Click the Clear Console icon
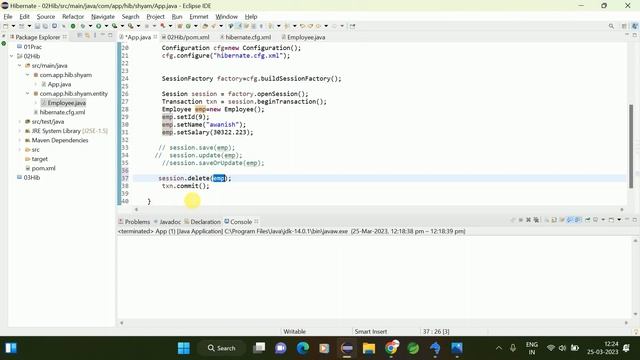Screen dimensions: 640x360 click(x=546, y=220)
